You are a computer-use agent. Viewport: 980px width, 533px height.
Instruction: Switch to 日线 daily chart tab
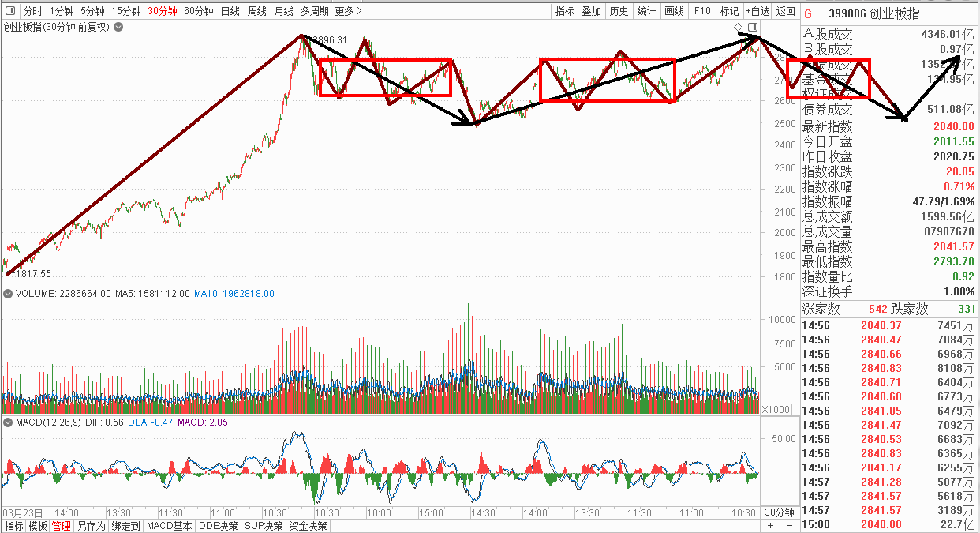coord(230,11)
